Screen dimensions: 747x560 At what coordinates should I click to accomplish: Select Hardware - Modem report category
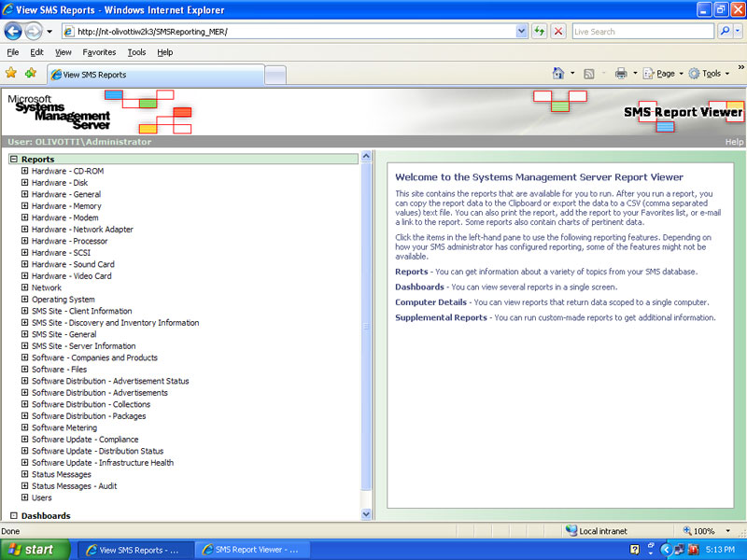pyautogui.click(x=64, y=217)
